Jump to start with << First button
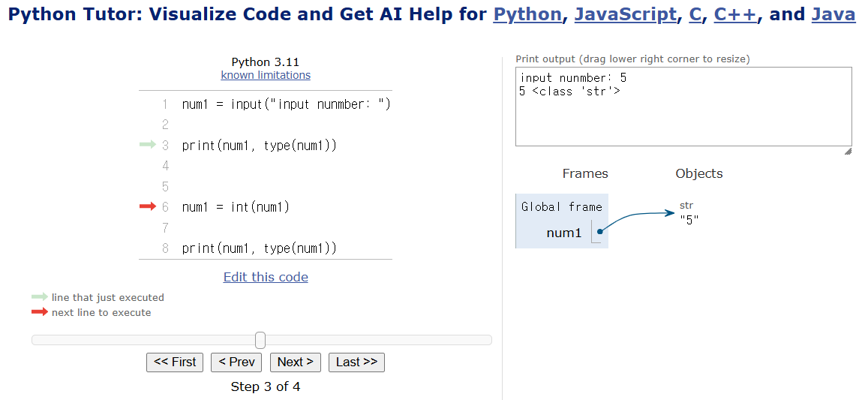Image resolution: width=868 pixels, height=400 pixels. 175,362
